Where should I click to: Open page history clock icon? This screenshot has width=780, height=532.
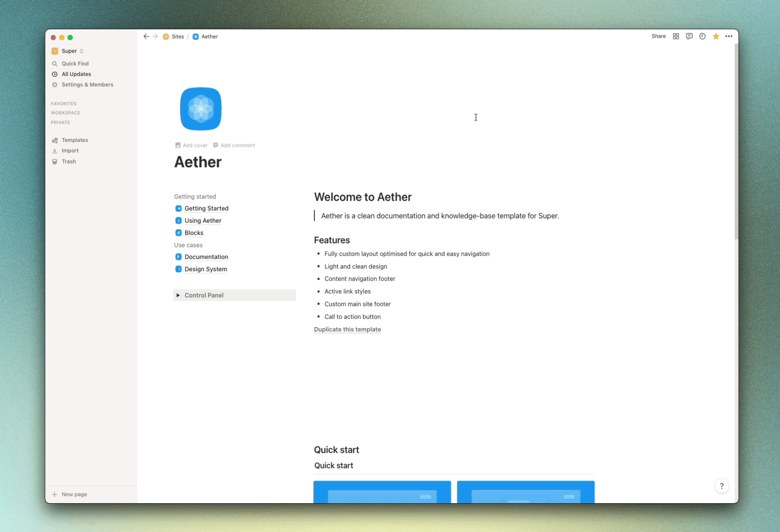tap(702, 36)
